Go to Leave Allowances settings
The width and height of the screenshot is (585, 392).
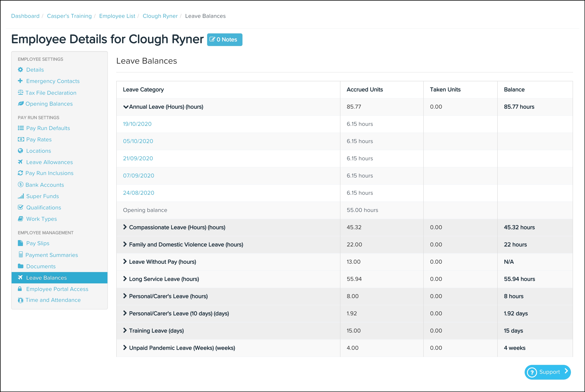tap(49, 162)
